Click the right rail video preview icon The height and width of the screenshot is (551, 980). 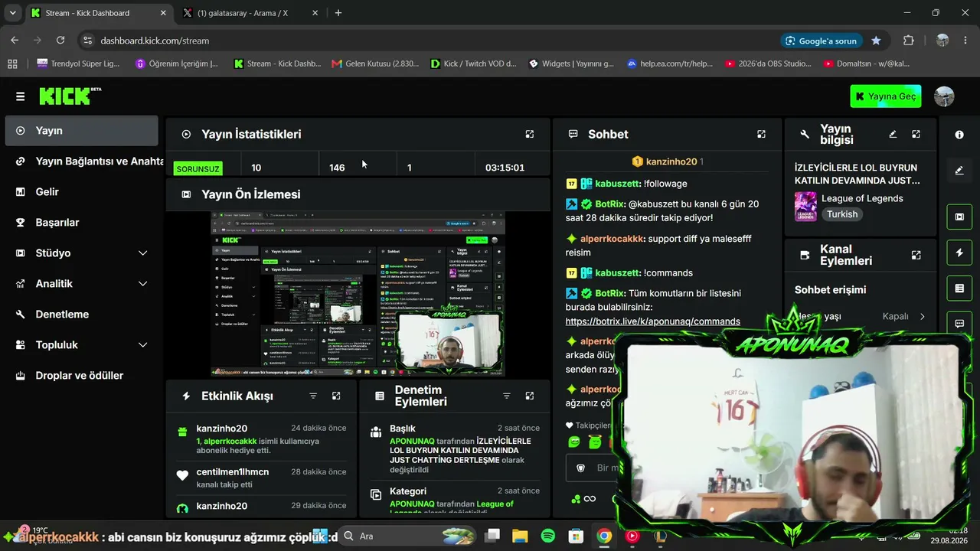pos(959,217)
